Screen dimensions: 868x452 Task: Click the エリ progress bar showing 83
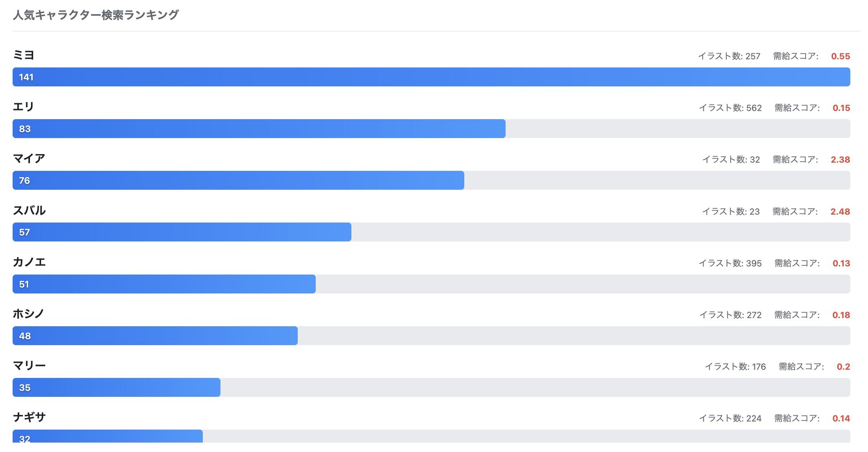(x=259, y=128)
